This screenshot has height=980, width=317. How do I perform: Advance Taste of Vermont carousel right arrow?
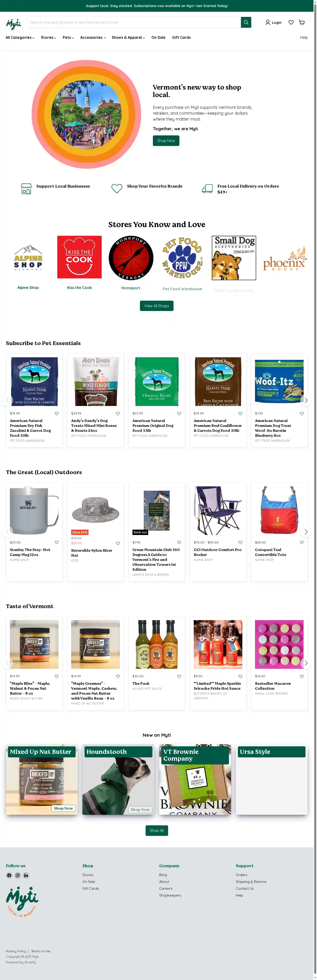click(306, 663)
